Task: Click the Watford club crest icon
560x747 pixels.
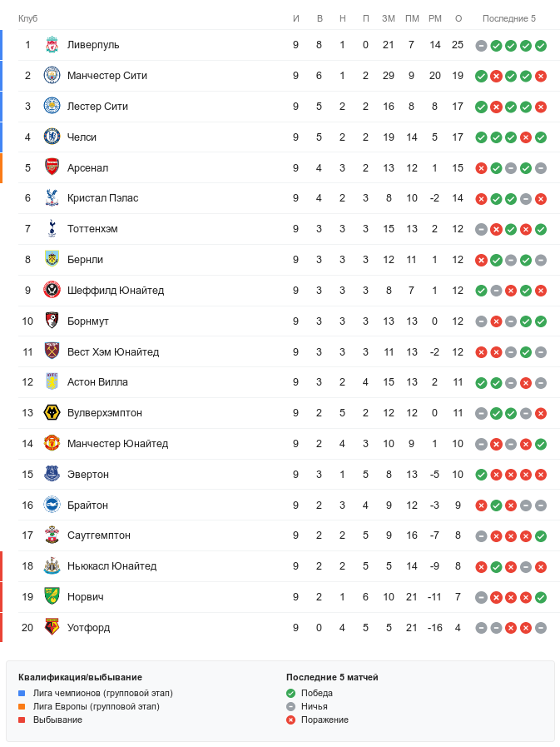Action: 52,628
